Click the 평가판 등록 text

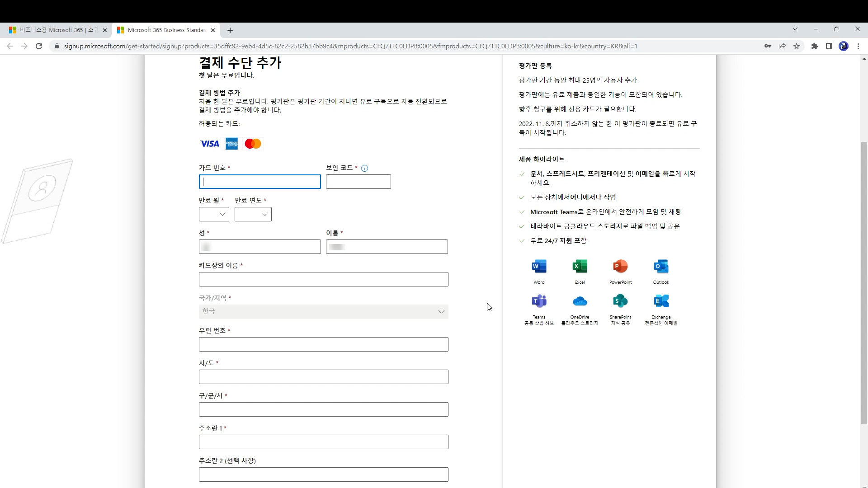click(535, 66)
